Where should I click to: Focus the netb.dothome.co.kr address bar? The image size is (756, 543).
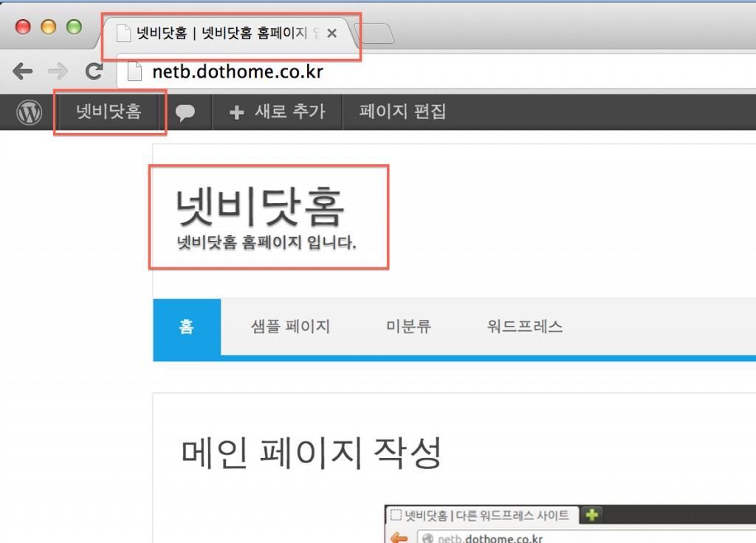(369, 72)
